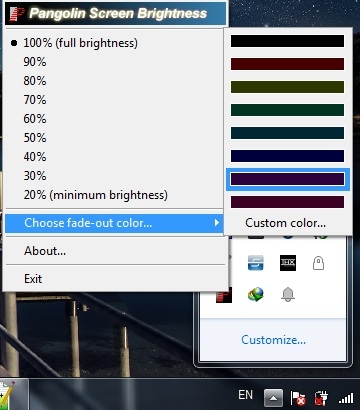Pick the black fade-out color swatch
Viewport: 360px width, 410px height.
click(x=287, y=41)
